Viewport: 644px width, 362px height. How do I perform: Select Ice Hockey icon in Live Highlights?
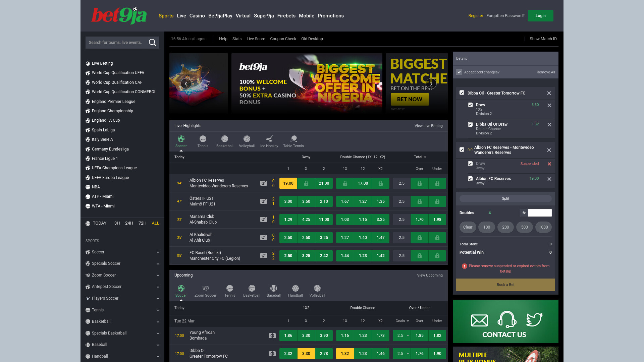[269, 139]
